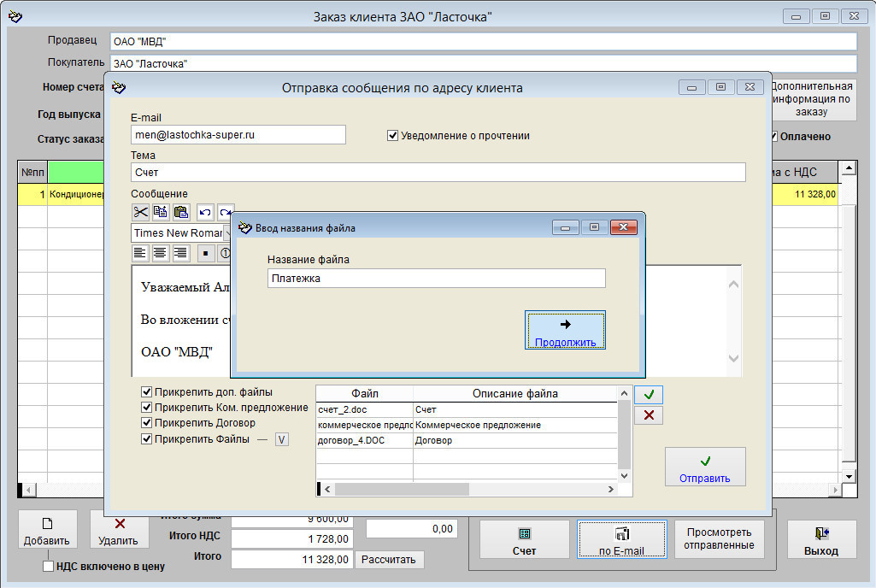Click the Copy icon in message toolbar
Image resolution: width=876 pixels, height=588 pixels.
tap(161, 212)
